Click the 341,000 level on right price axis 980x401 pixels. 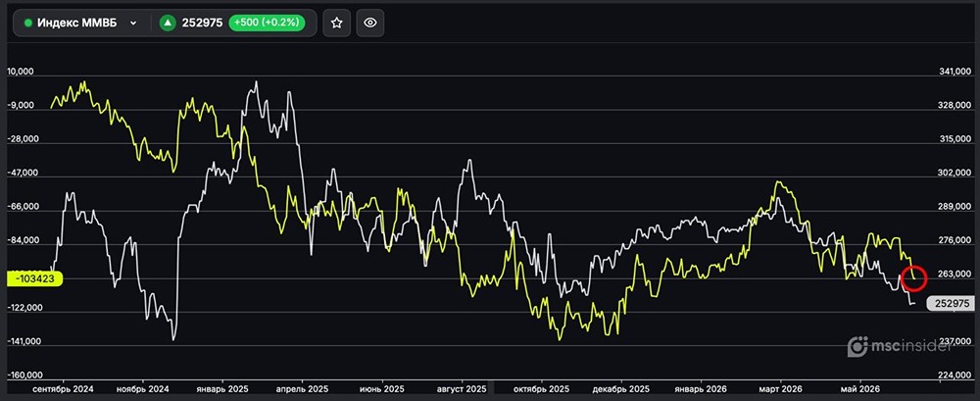coord(955,73)
